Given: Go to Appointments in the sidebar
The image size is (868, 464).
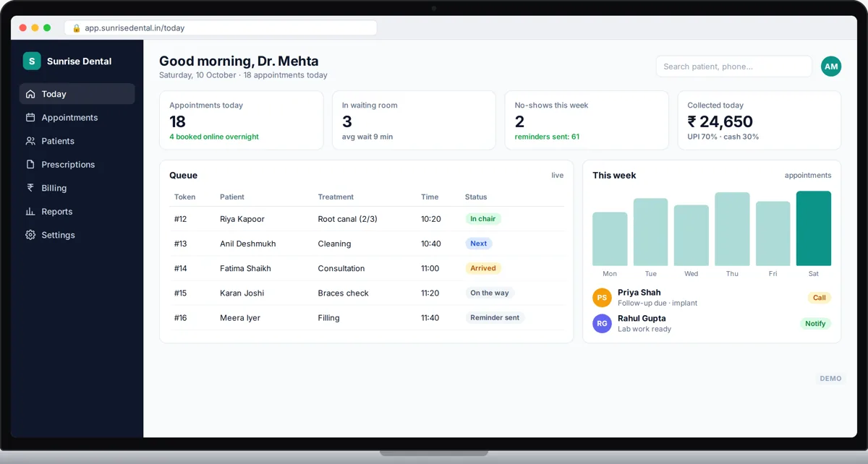Looking at the screenshot, I should tap(69, 117).
